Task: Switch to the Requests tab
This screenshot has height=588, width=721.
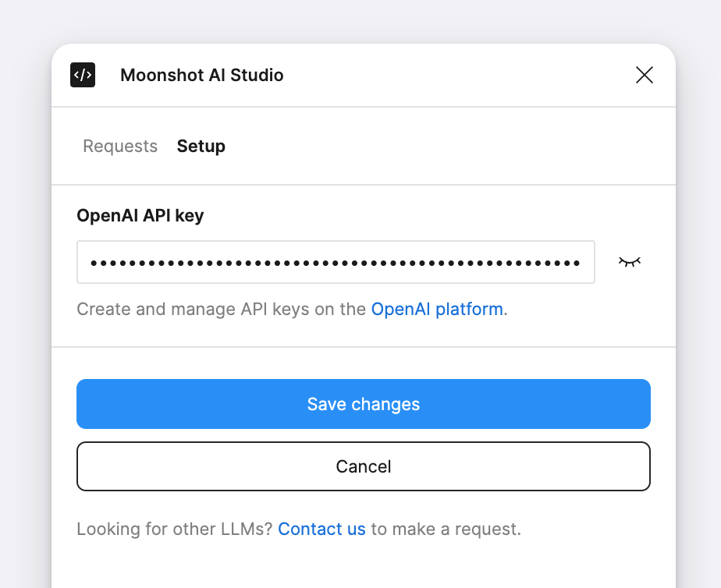Action: click(x=120, y=146)
